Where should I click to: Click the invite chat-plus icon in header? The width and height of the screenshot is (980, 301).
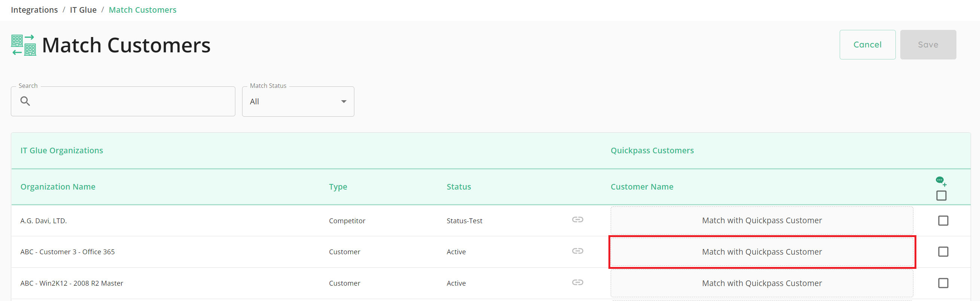[941, 181]
